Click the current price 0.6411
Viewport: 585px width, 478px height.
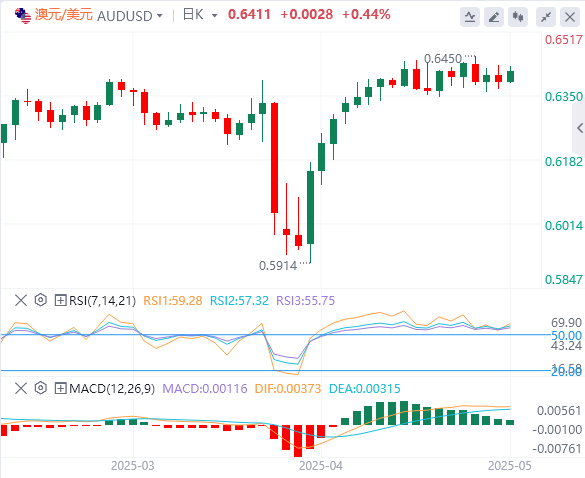point(249,15)
